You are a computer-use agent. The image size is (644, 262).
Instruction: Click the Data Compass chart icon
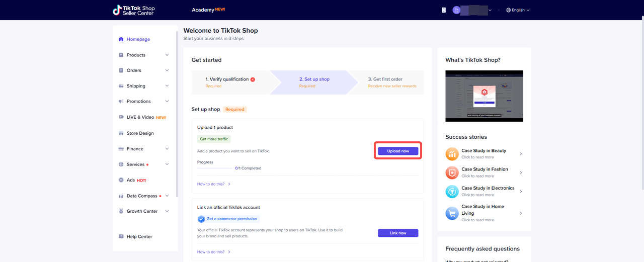[x=121, y=196]
